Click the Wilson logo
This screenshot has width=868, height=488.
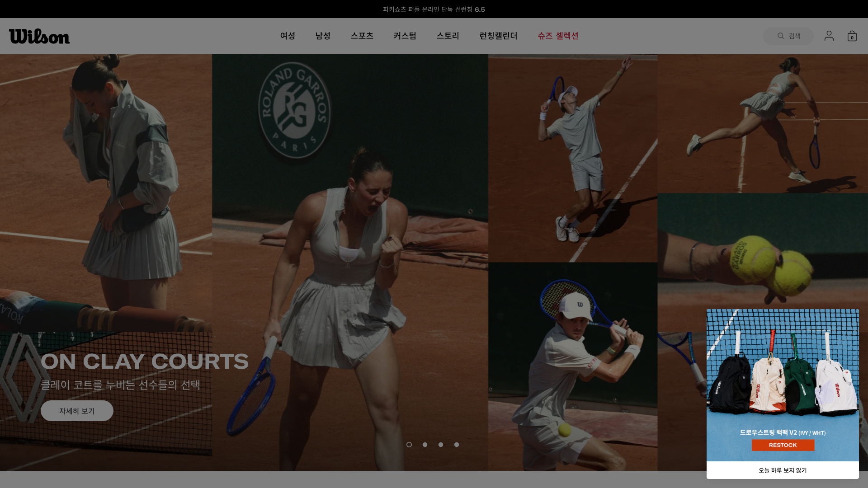39,36
